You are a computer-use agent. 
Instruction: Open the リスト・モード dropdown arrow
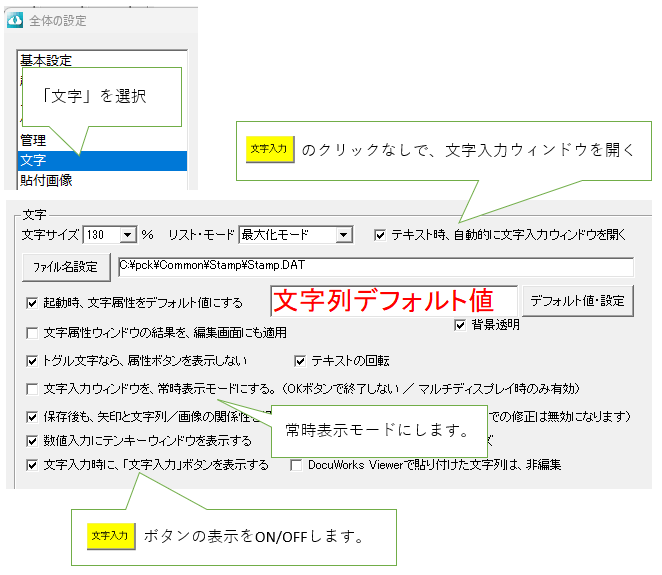pyautogui.click(x=343, y=235)
